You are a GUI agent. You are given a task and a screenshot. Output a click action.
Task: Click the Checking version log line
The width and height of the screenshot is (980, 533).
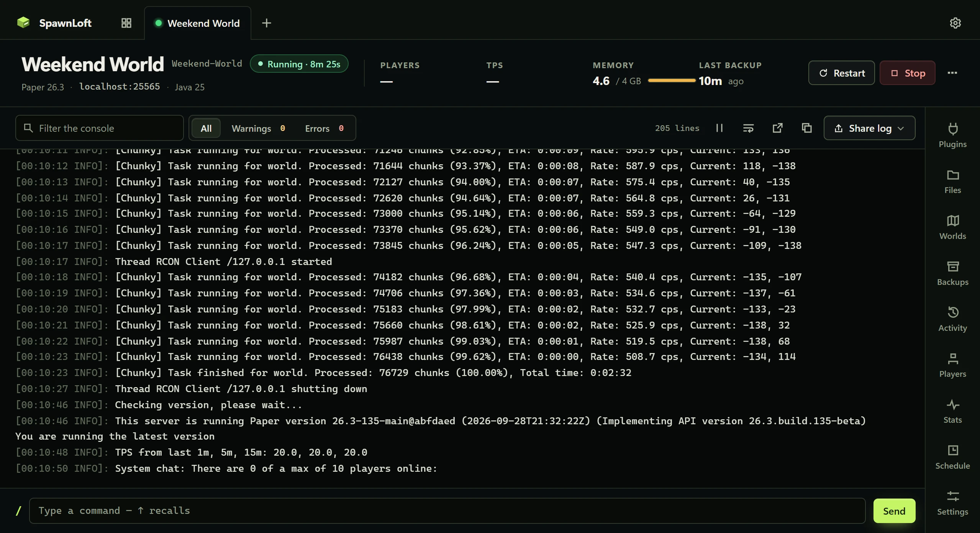[x=159, y=405]
